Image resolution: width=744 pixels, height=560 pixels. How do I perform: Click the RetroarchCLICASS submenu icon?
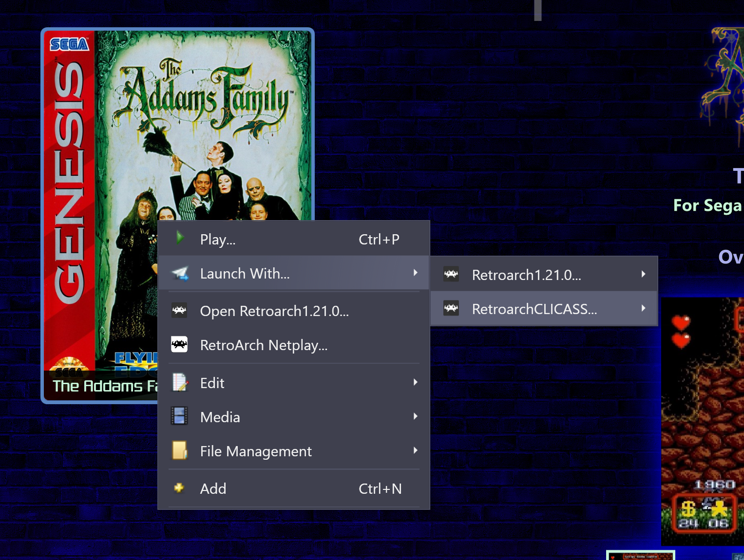coord(451,308)
